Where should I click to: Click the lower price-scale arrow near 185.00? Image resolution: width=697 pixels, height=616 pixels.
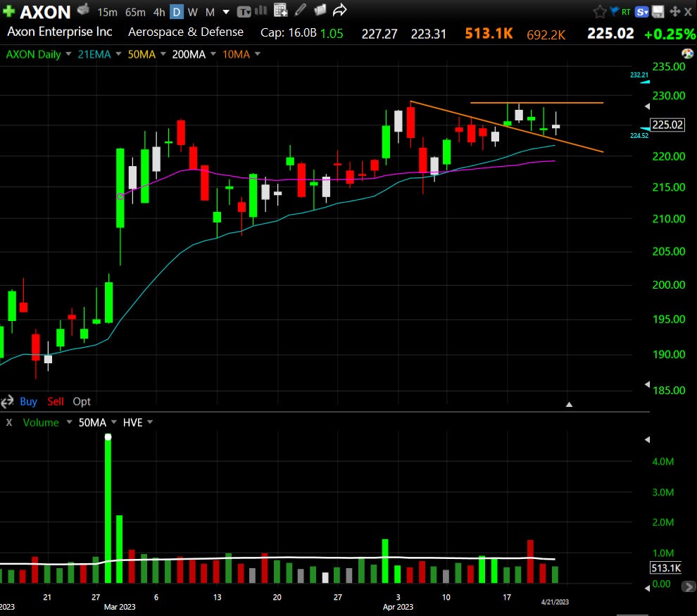[647, 384]
